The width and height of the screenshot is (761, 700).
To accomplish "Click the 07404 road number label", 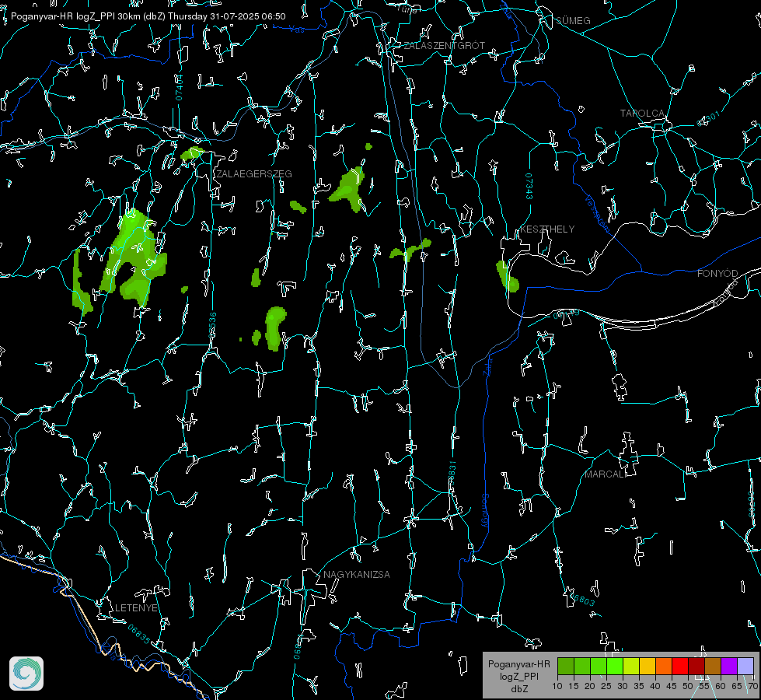I will (x=179, y=87).
